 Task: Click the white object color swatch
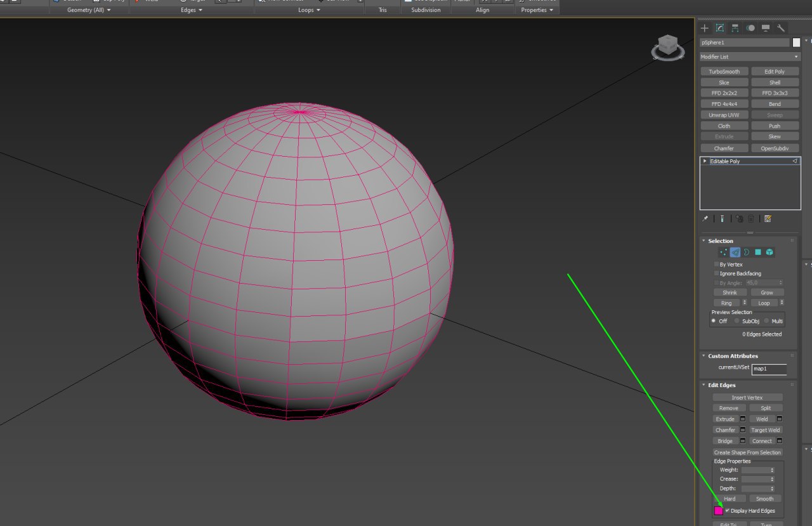pos(796,43)
